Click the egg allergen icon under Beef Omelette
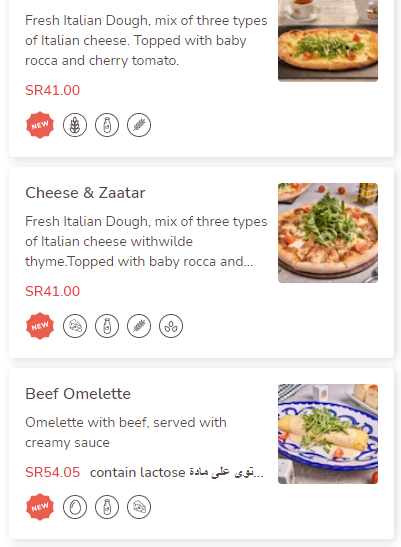This screenshot has height=547, width=401. click(x=75, y=507)
